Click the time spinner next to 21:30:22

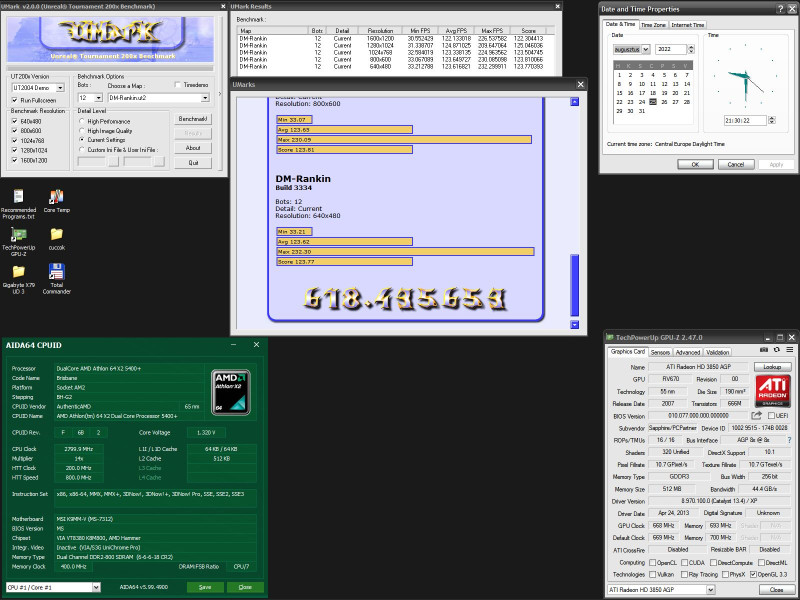[x=771, y=120]
